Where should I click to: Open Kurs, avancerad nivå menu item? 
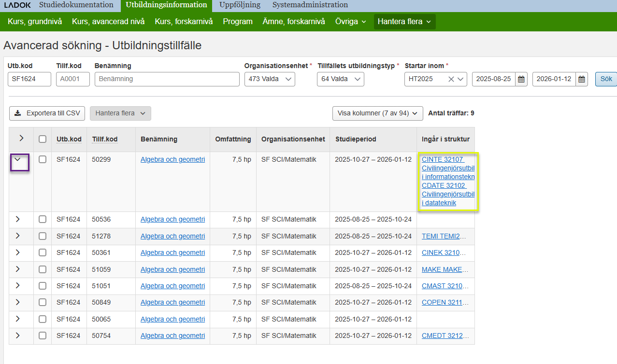(109, 22)
